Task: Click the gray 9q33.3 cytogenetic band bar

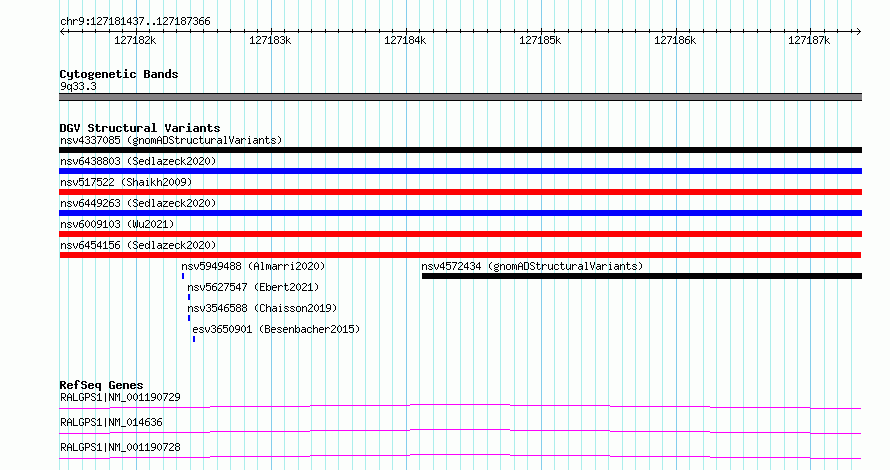Action: (460, 97)
